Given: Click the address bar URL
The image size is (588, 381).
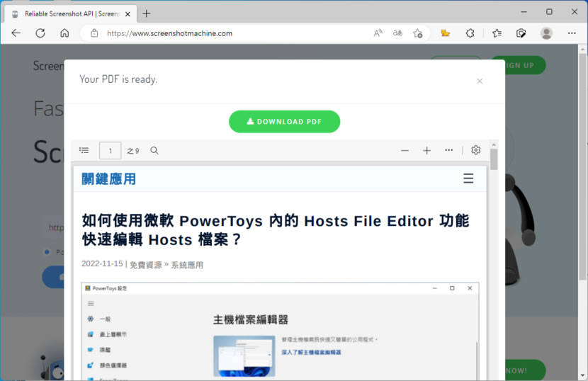Looking at the screenshot, I should pyautogui.click(x=169, y=33).
